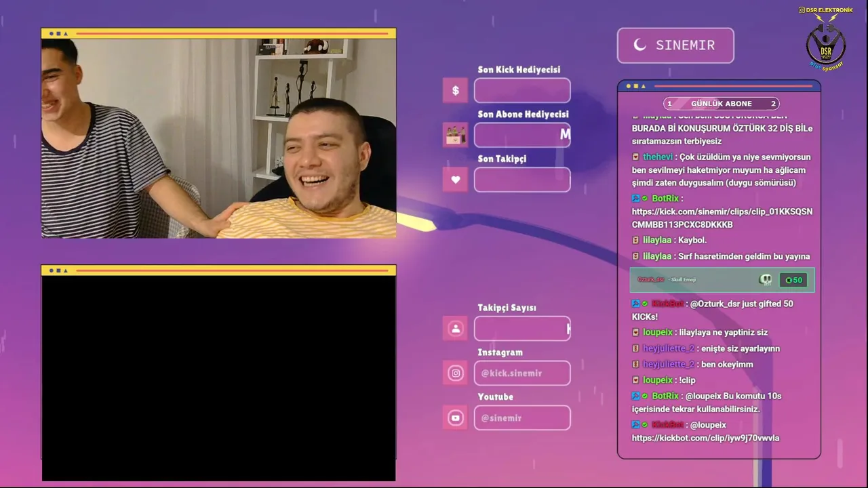
Task: Click username heyjuliette_2 in 'ben okeyimm'
Action: coord(669,365)
